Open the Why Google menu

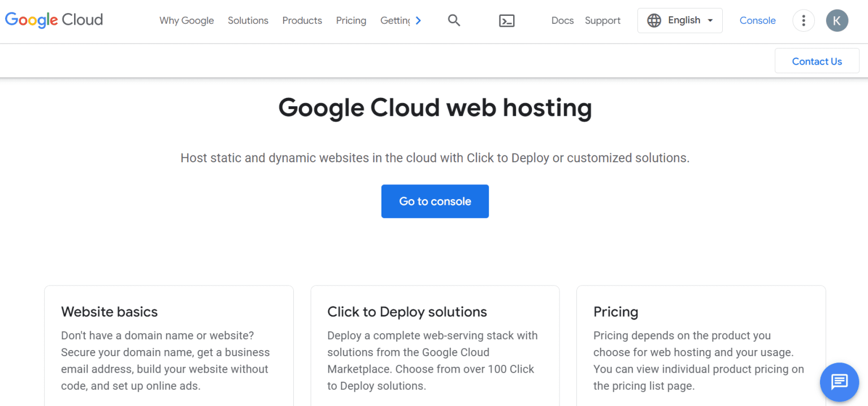tap(186, 21)
